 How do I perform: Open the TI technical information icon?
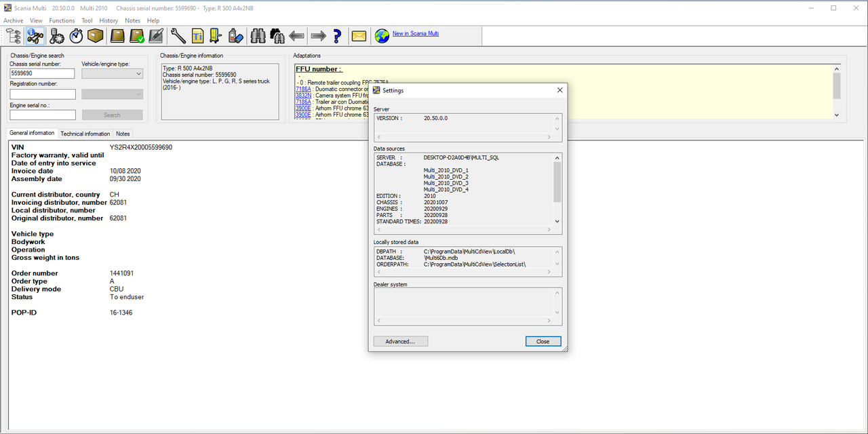197,36
